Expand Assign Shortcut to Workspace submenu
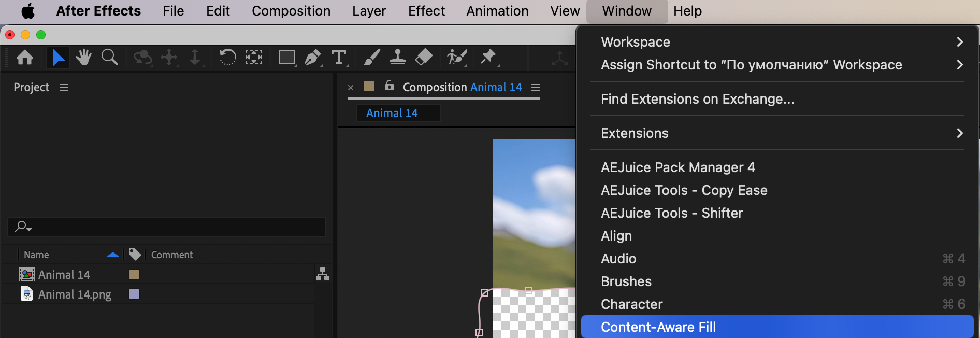980x338 pixels. (x=777, y=65)
